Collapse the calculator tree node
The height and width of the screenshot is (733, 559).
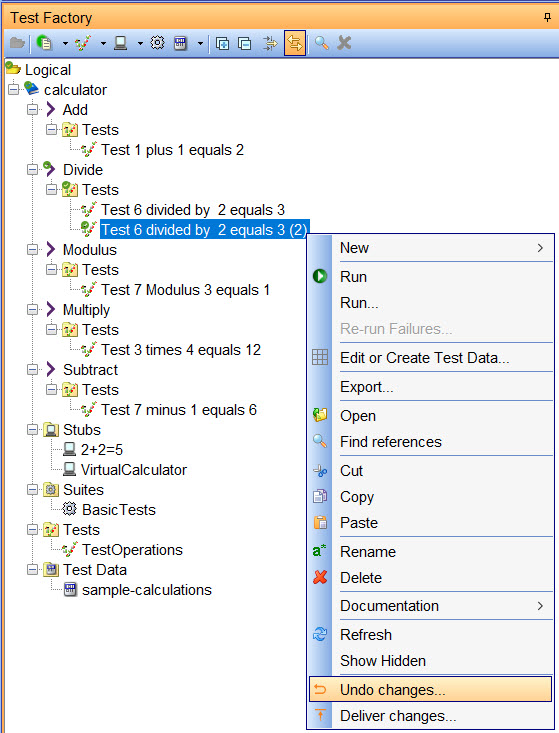click(x=14, y=89)
